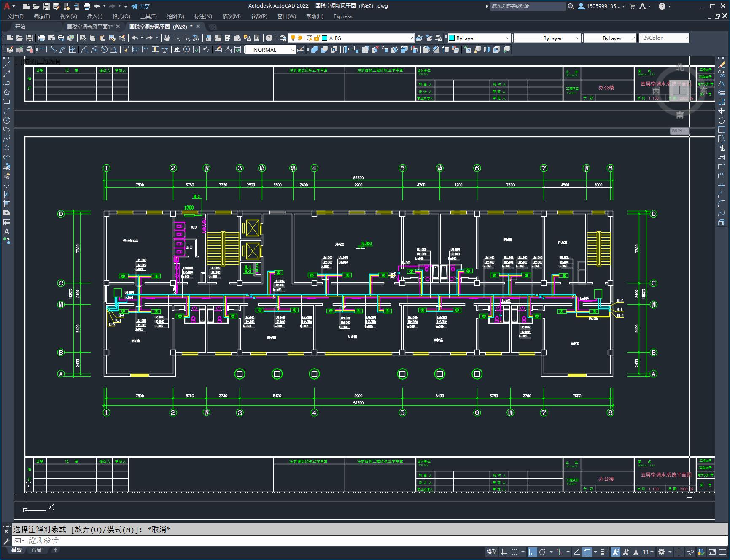Switch to the 布局1 layout tab
The height and width of the screenshot is (560, 730).
[x=38, y=550]
